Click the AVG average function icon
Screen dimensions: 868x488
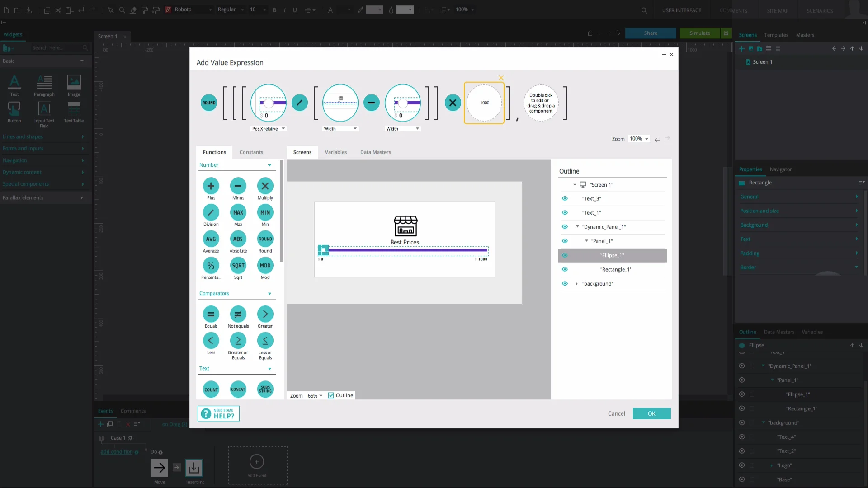[x=211, y=240]
